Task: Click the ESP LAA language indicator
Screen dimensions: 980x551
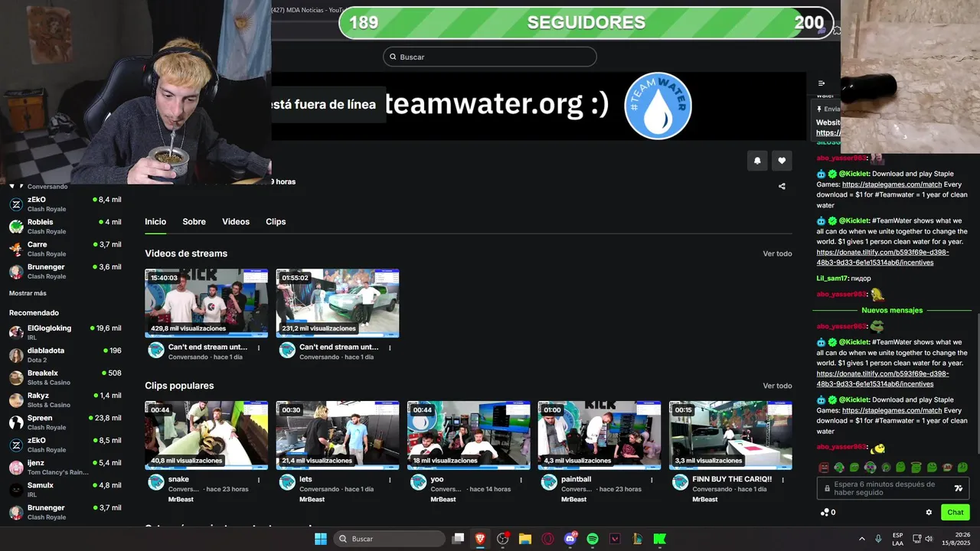Action: pos(897,539)
